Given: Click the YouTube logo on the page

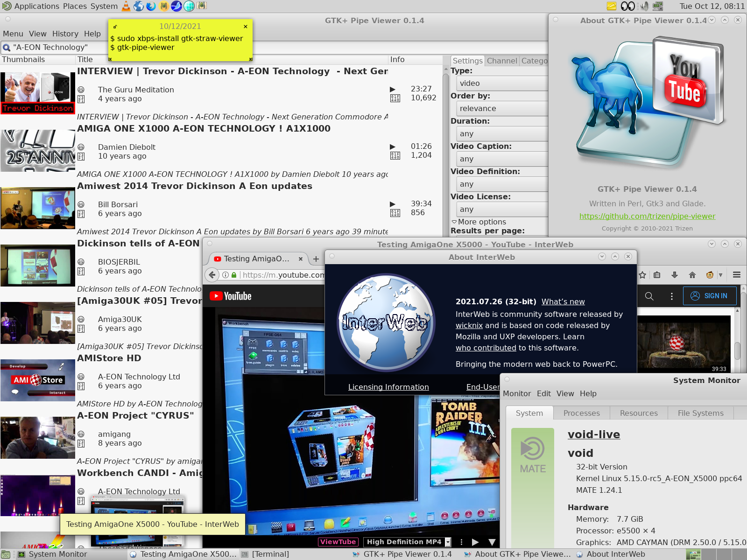Looking at the screenshot, I should tap(231, 296).
